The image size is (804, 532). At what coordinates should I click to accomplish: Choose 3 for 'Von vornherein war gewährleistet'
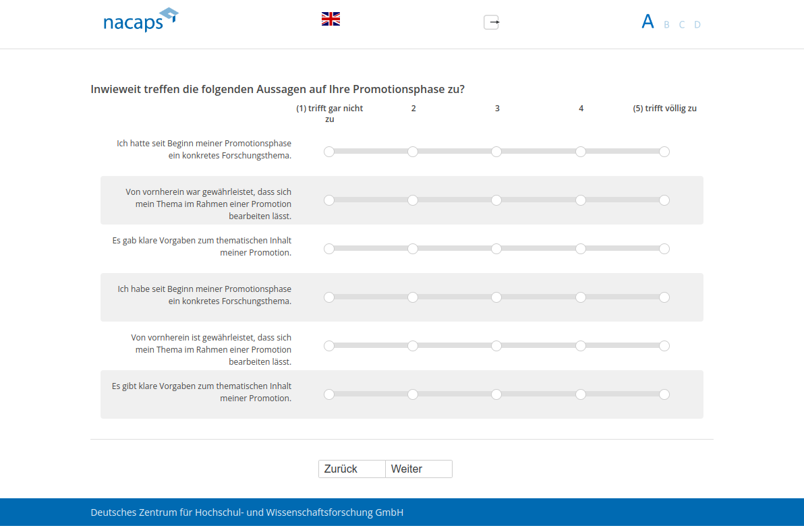pos(496,200)
